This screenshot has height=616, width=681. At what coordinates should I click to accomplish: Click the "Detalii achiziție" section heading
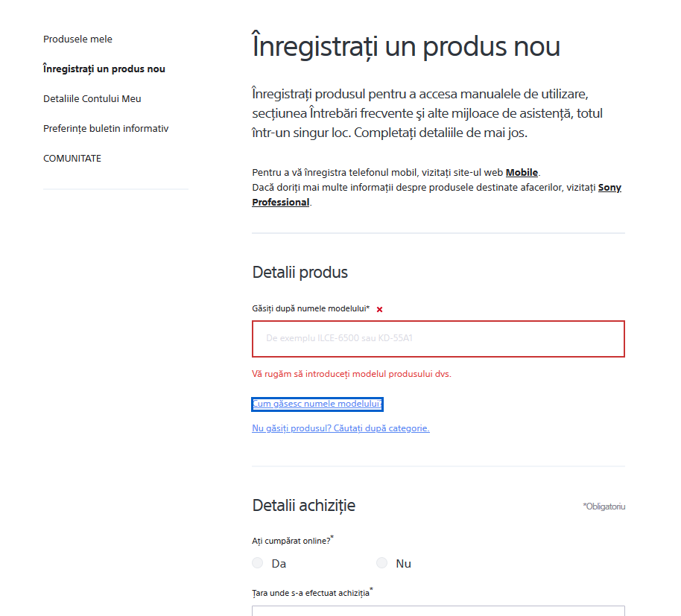click(x=304, y=505)
